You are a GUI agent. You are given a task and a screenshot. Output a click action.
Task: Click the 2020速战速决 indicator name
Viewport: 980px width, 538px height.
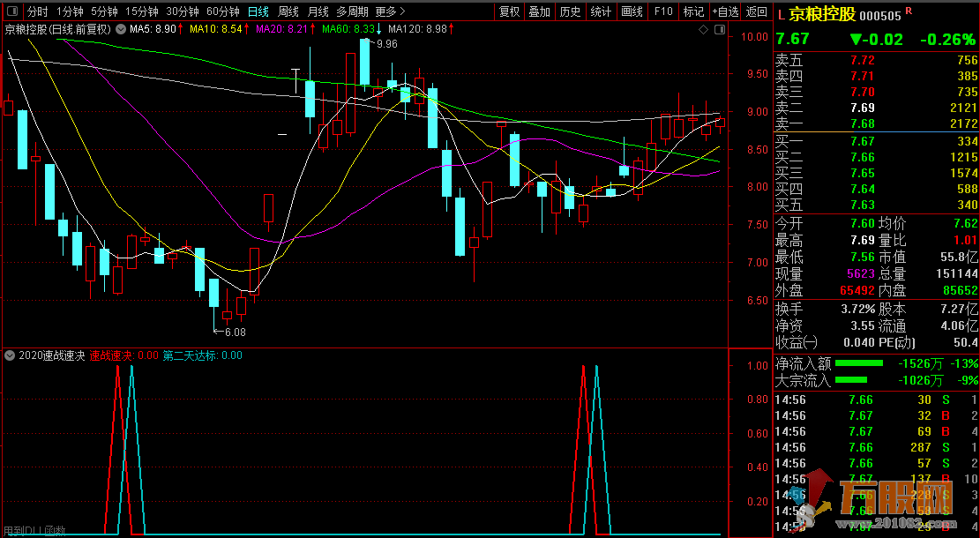[52, 355]
